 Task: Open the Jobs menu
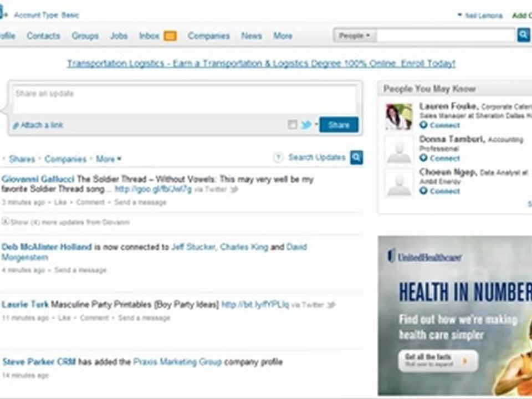pos(119,35)
